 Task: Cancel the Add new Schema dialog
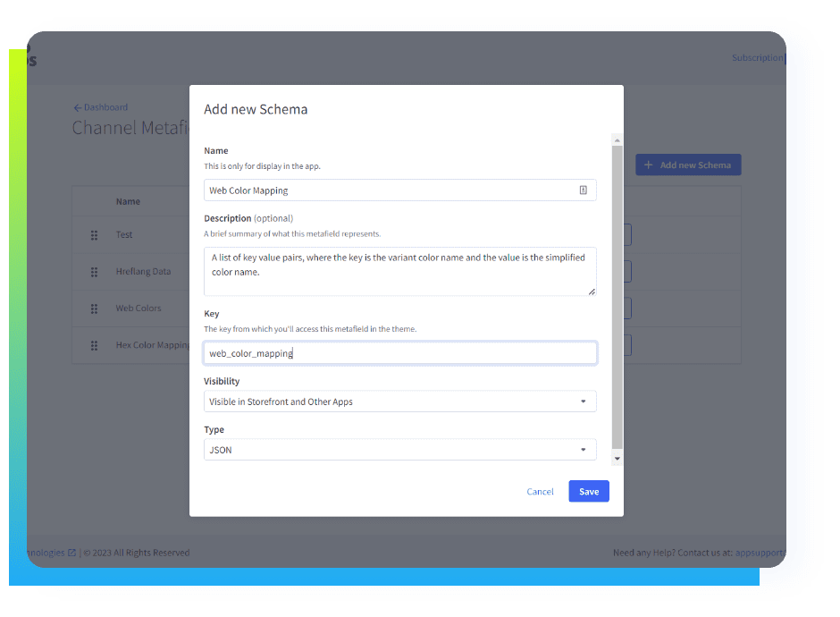click(540, 492)
